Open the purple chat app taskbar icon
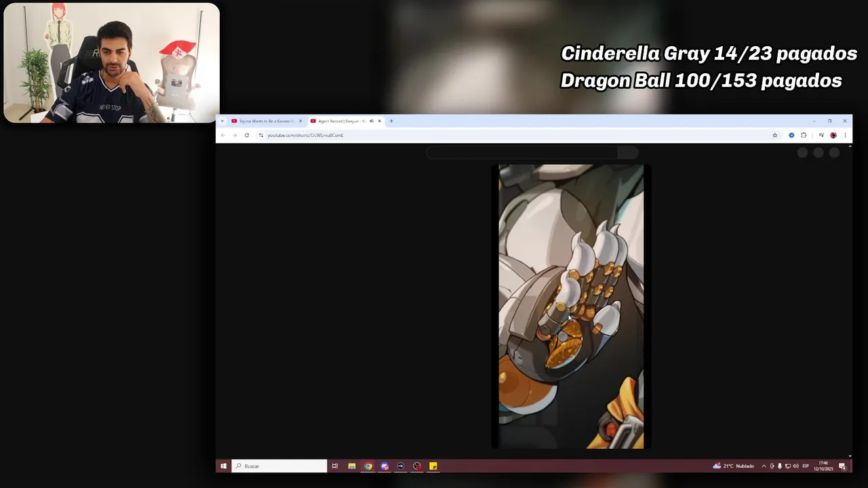The image size is (868, 488). pos(384,466)
